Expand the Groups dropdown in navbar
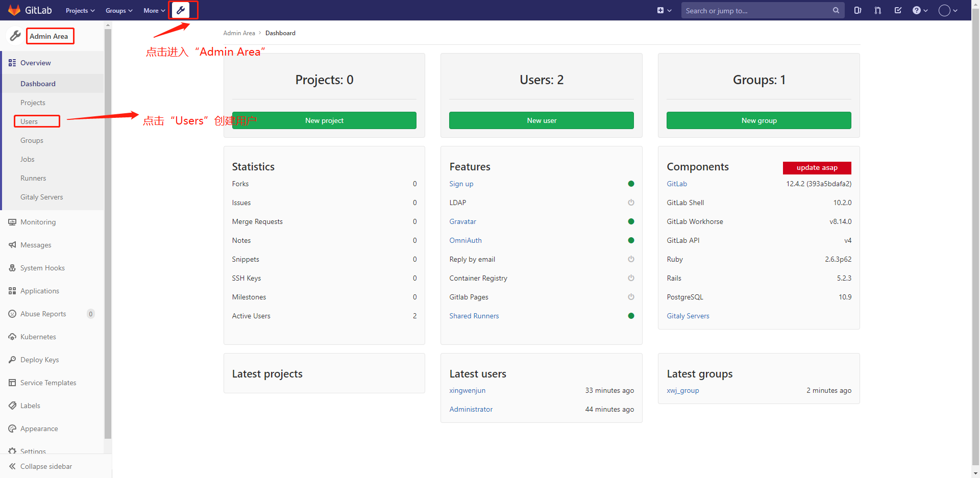 point(119,10)
